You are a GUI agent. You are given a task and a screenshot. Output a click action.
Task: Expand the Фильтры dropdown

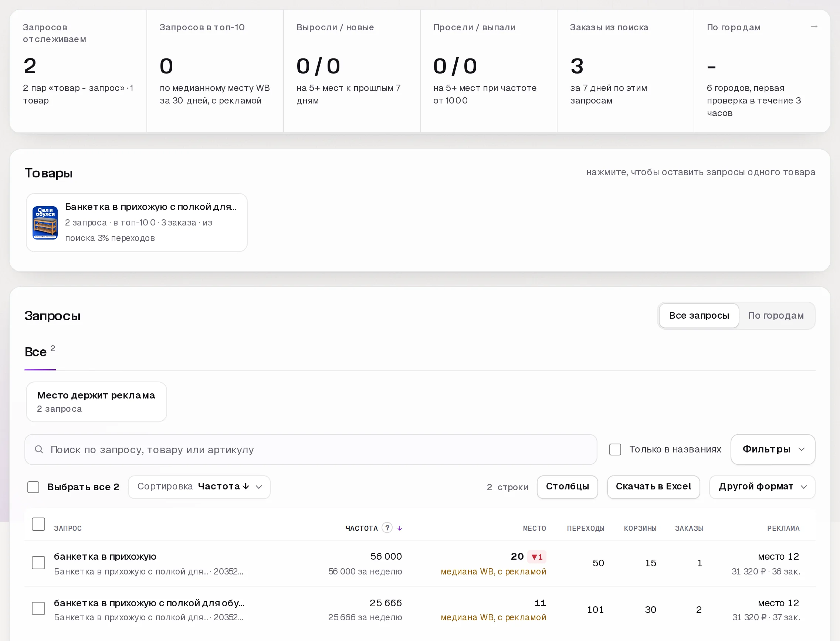[x=773, y=450]
